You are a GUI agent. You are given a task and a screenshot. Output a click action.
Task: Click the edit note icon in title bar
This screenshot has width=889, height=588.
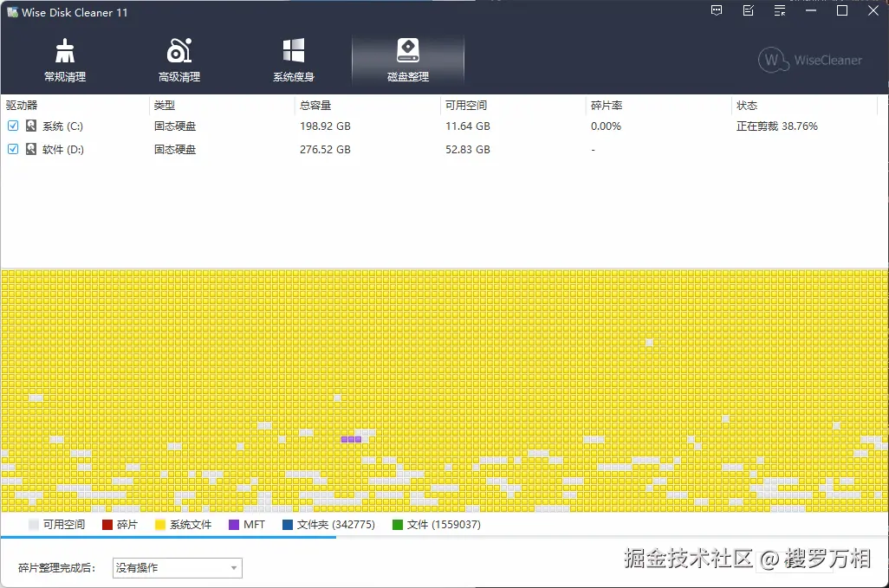[x=749, y=10]
